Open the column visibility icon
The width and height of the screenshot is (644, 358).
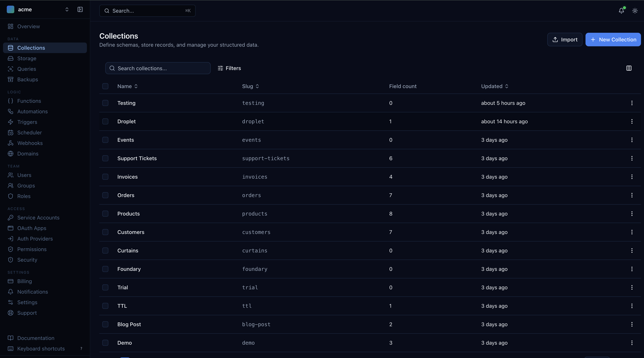(x=629, y=68)
